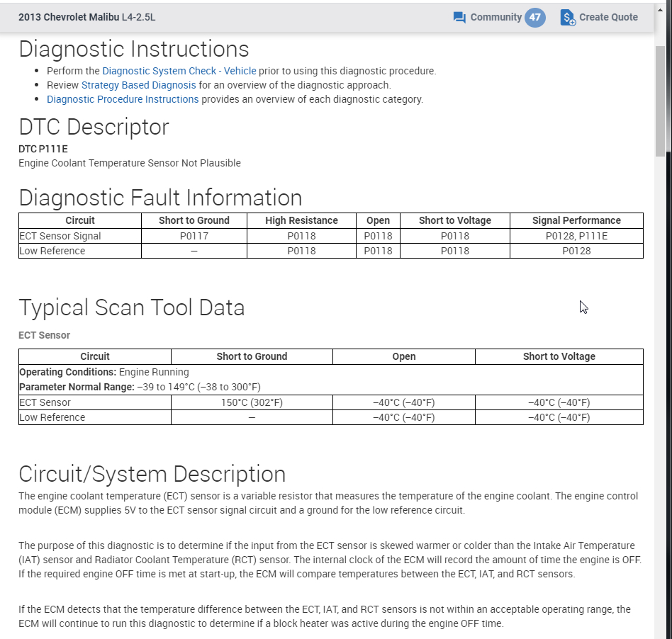Click the Community count badge 47

pos(535,18)
